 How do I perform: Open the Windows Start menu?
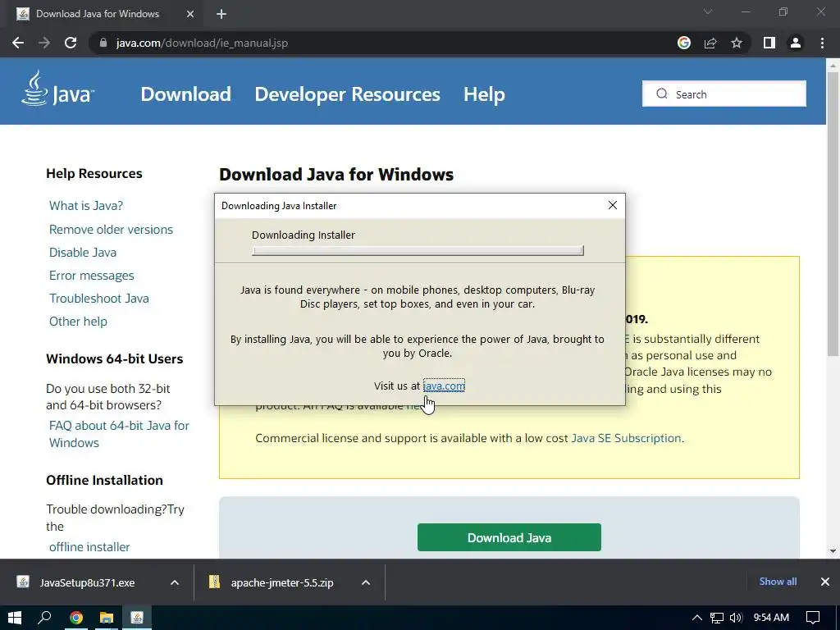[x=15, y=618]
